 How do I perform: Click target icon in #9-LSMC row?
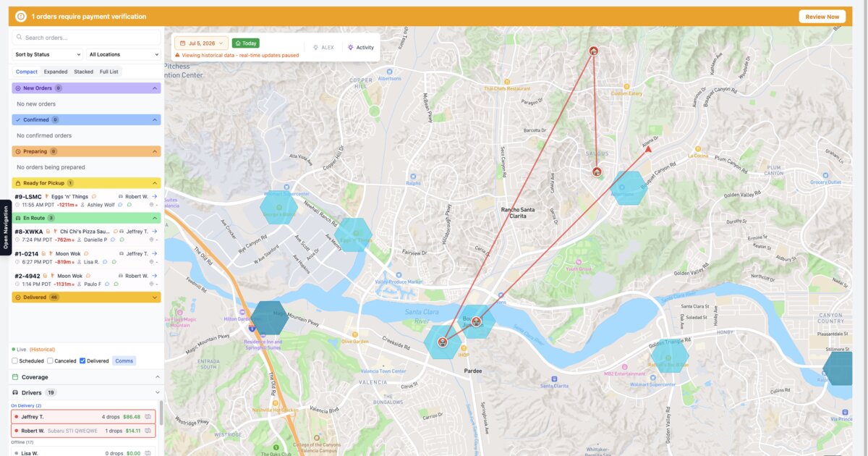click(151, 205)
